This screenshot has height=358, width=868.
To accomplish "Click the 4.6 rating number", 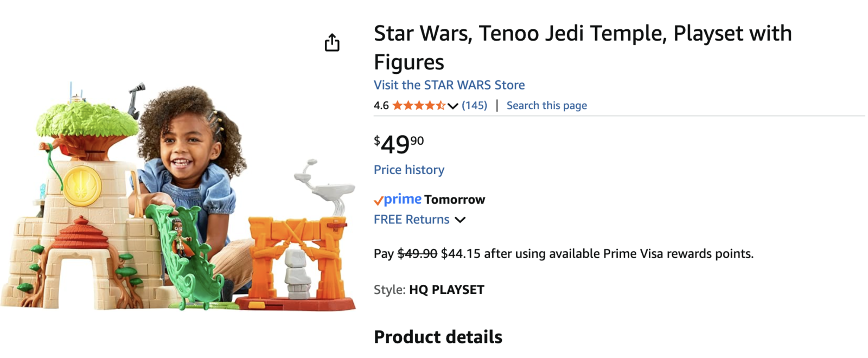I will click(x=381, y=105).
